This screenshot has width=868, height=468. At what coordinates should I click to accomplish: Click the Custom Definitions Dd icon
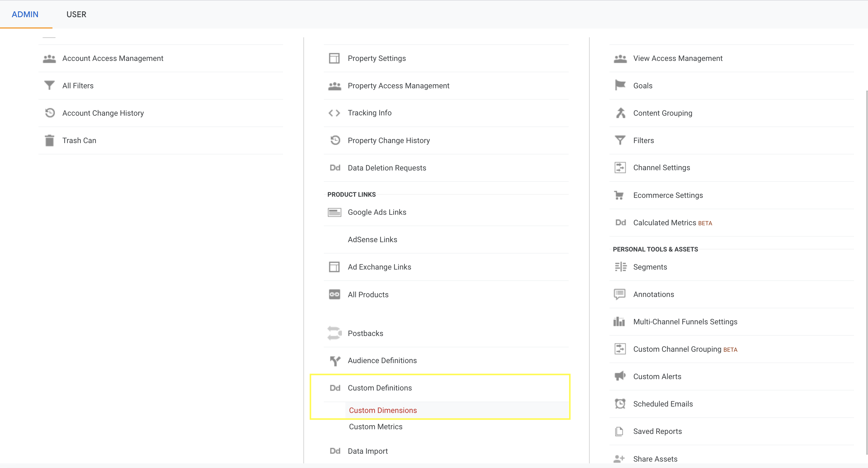(335, 388)
